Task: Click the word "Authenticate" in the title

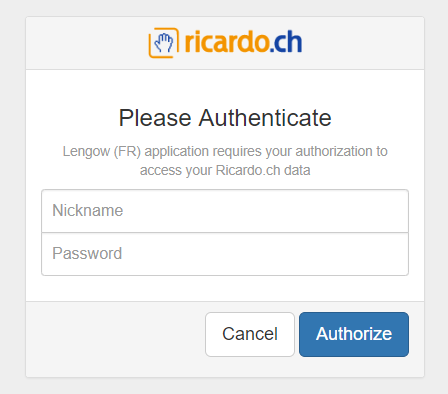Action: (x=265, y=118)
